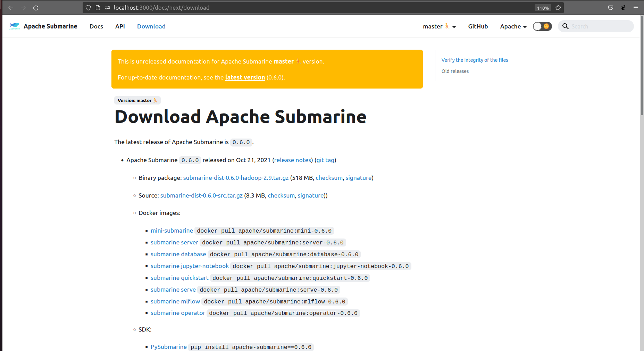Click the docker pull mini-0.6.0 command
This screenshot has width=644, height=351.
(x=264, y=231)
